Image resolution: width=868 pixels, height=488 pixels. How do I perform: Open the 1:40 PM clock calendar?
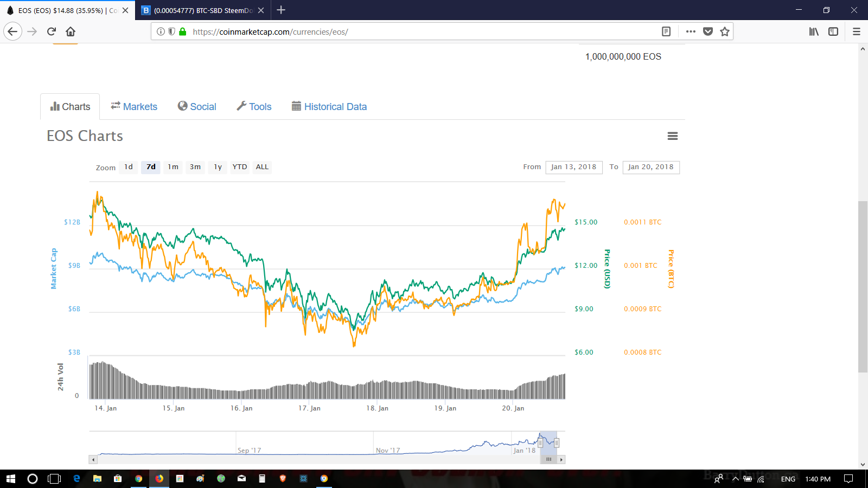tap(818, 479)
